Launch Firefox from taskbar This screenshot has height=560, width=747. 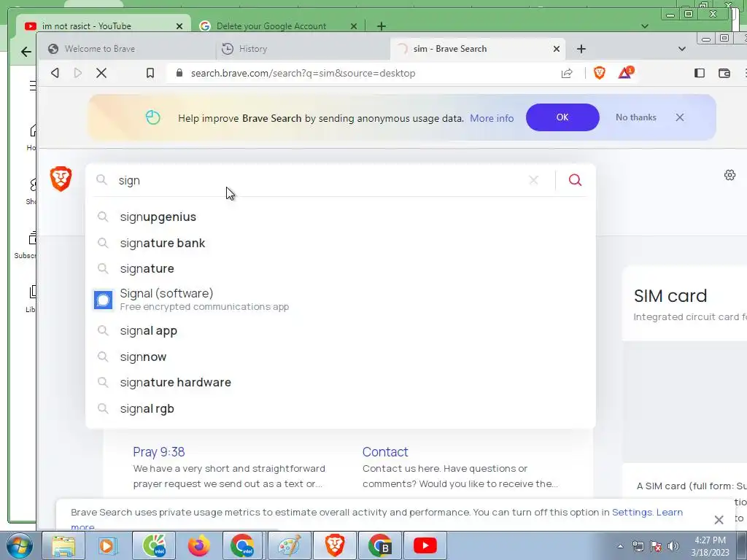click(x=198, y=545)
